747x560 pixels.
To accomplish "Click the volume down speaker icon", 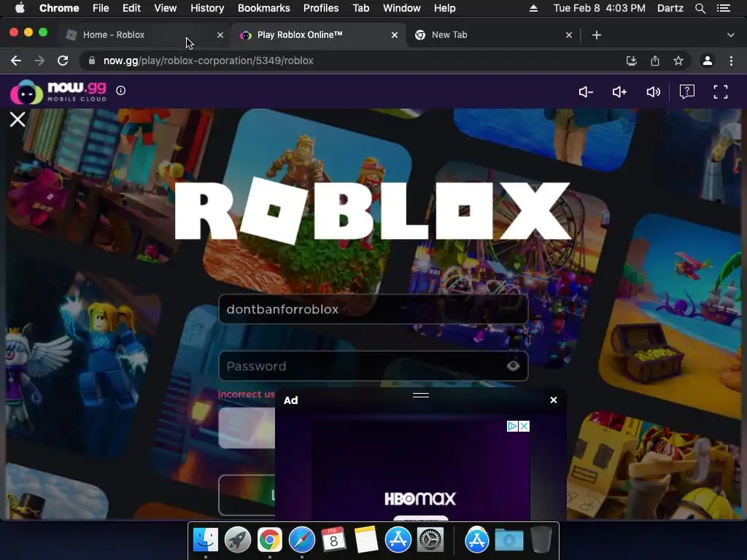I will pyautogui.click(x=586, y=92).
